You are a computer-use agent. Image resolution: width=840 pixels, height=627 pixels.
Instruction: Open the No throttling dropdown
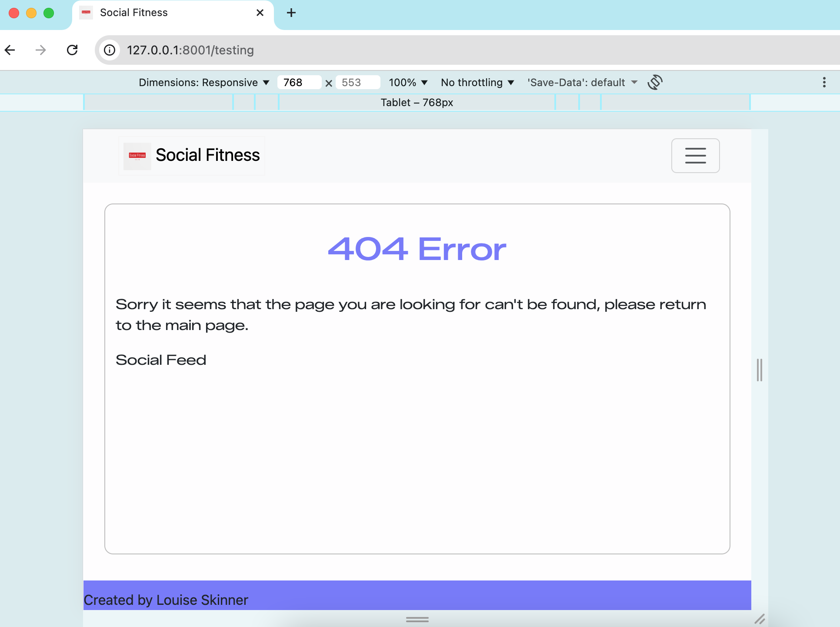click(x=477, y=82)
